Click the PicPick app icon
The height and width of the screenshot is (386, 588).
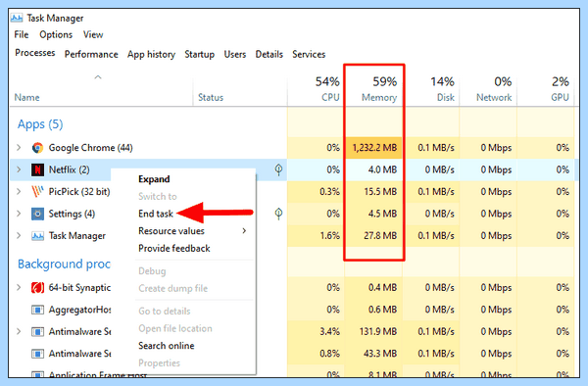tap(37, 191)
